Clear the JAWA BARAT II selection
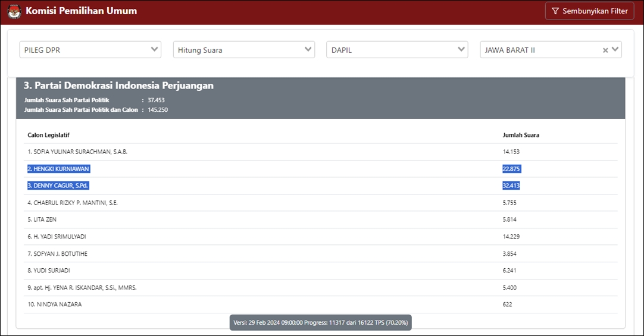Screen dimensions: 644x336 (605, 50)
